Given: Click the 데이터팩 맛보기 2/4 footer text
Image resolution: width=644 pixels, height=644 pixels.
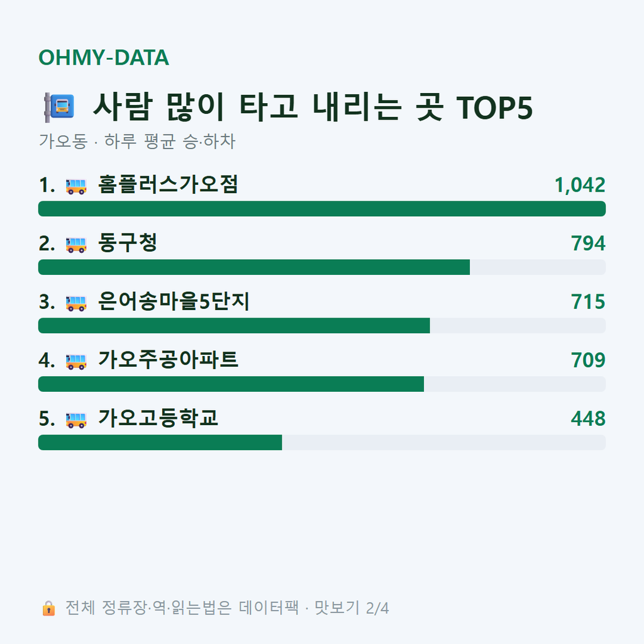Looking at the screenshot, I should [x=227, y=608].
